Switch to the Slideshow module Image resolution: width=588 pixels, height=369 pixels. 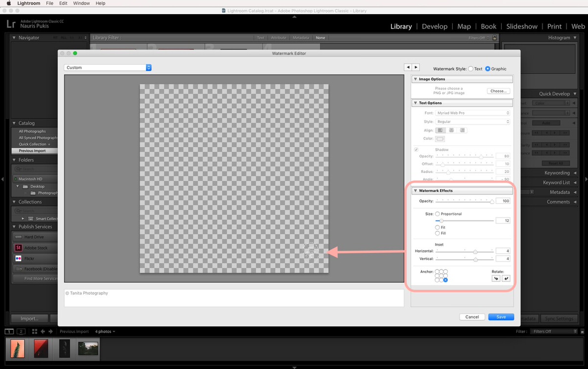coord(522,26)
